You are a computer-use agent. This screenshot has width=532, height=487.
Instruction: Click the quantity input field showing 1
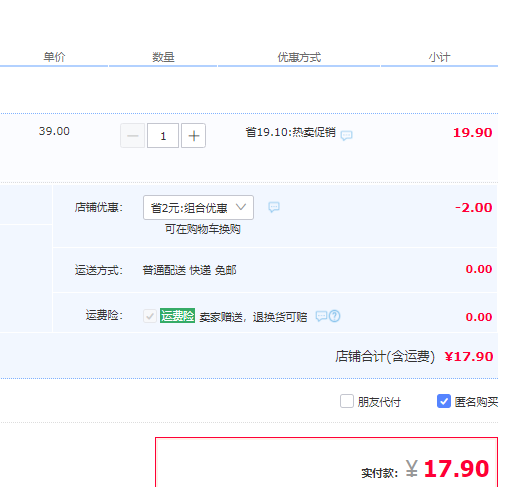[163, 136]
